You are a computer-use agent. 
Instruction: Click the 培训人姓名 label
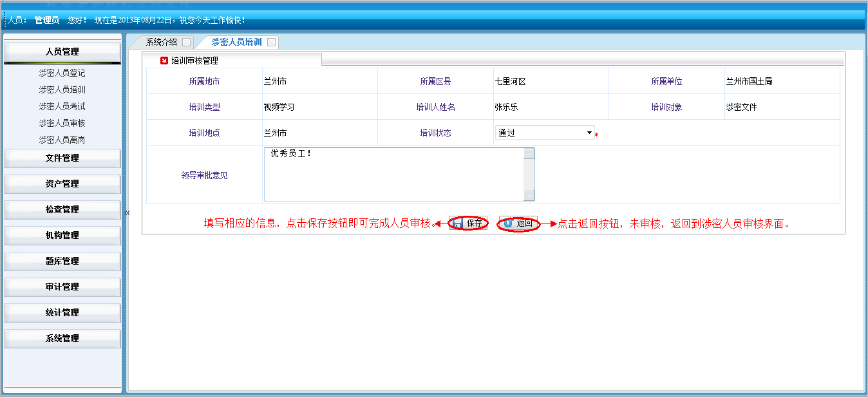[x=435, y=108]
